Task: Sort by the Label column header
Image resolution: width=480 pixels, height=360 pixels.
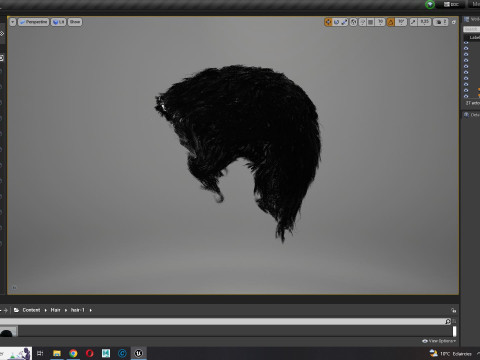Action: (475, 37)
